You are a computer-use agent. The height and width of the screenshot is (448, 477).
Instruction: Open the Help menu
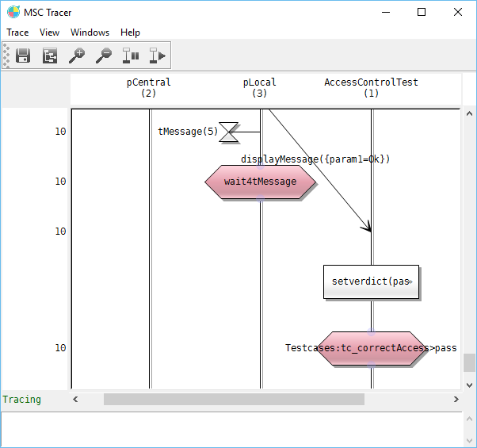[x=130, y=33]
